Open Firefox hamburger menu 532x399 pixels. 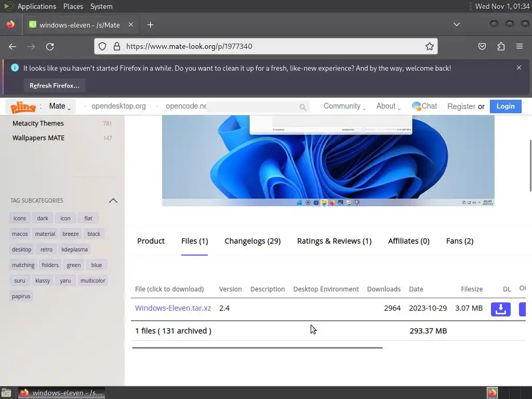(520, 46)
